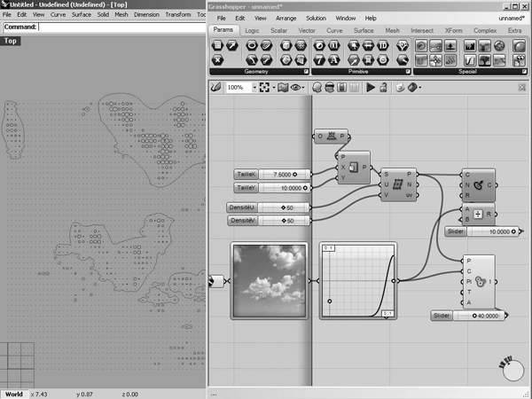Click the DensitéU slider handle

[x=284, y=207]
